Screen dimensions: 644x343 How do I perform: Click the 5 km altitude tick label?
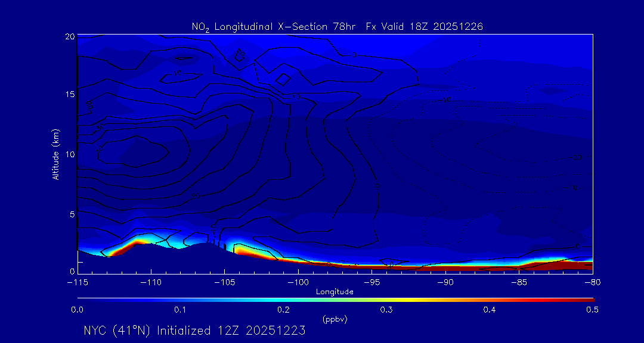(70, 213)
